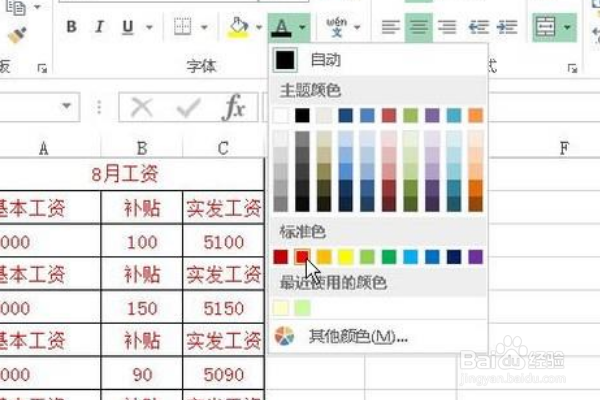Viewport: 600px width, 400px height.
Task: Click the font color A button
Action: pyautogui.click(x=282, y=28)
